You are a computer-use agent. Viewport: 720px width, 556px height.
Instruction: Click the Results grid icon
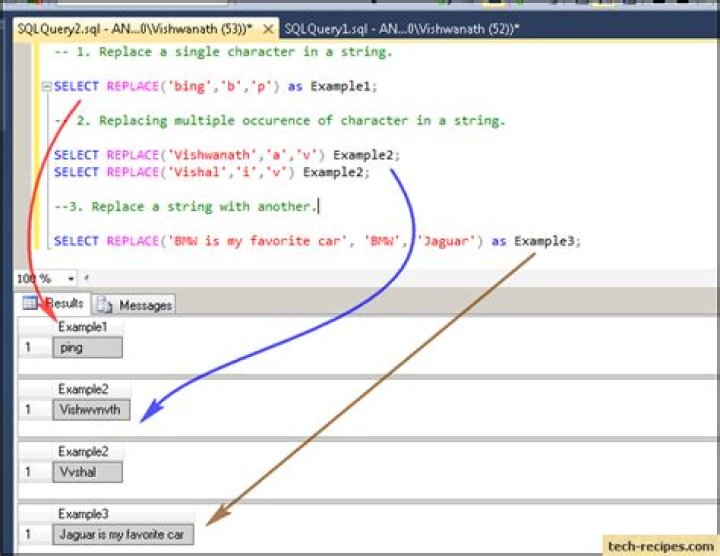[30, 303]
